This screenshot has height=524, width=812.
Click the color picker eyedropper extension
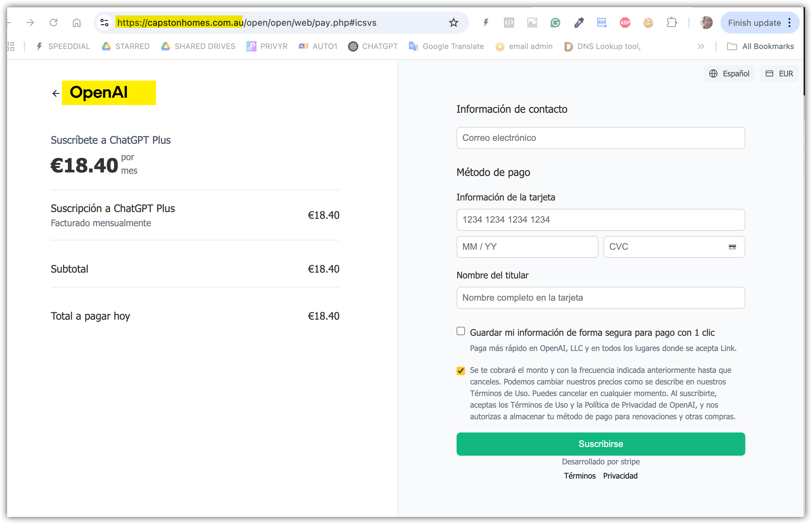click(579, 23)
